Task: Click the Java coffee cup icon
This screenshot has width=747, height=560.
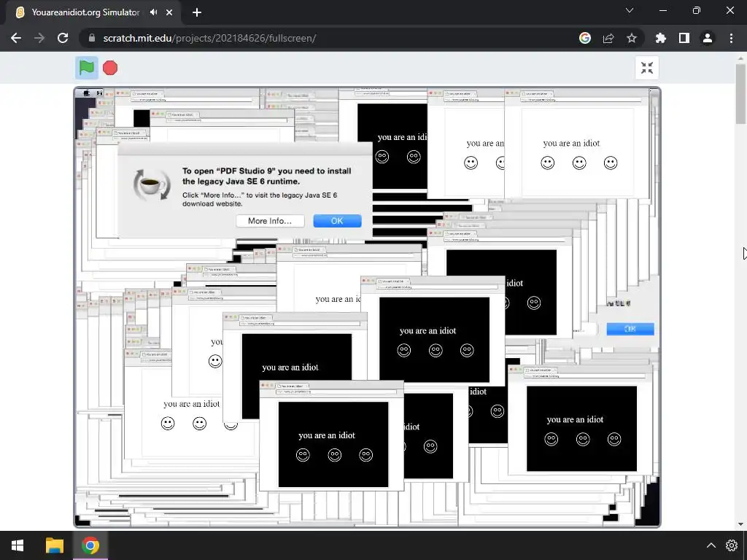Action: coord(152,184)
